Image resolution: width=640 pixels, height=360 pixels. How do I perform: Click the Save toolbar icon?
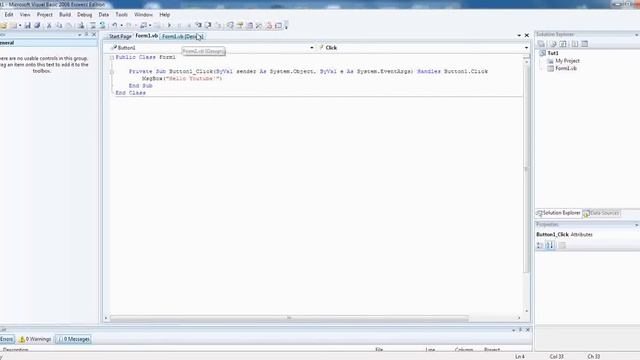pyautogui.click(x=27, y=25)
